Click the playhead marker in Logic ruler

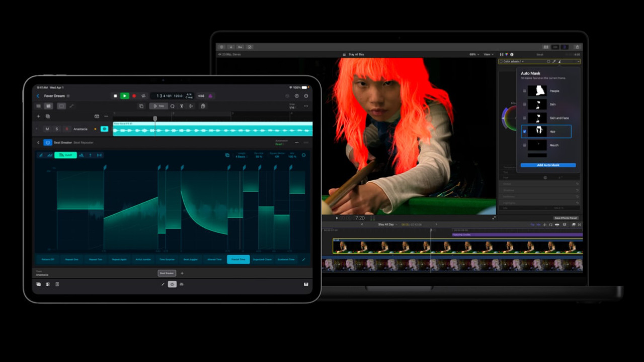pyautogui.click(x=155, y=119)
